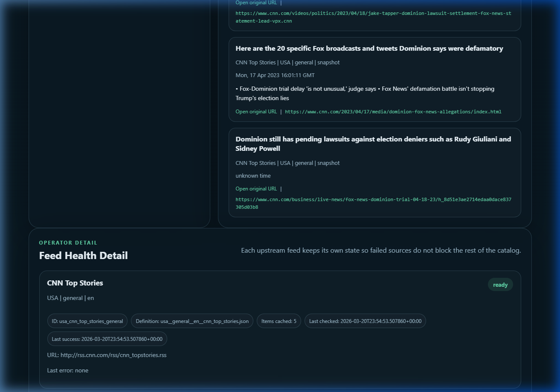Click the 'ready' status badge
Screen dimensions: 560x392
[500, 285]
